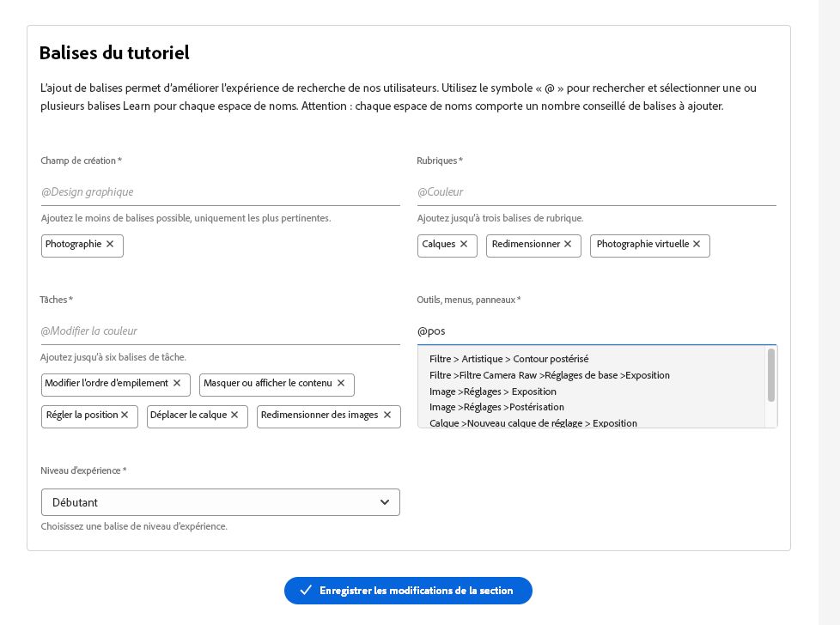This screenshot has width=840, height=625.
Task: Choose Filtre Camera Raw Exposition suggestion
Action: tap(549, 375)
